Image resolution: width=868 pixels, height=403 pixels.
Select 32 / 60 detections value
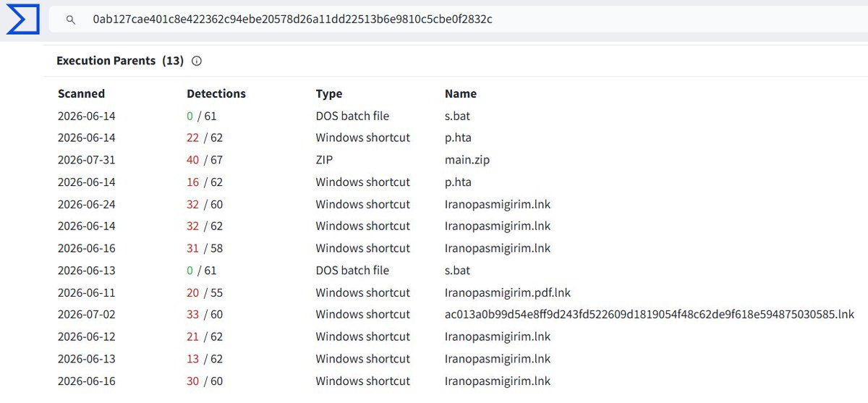205,204
